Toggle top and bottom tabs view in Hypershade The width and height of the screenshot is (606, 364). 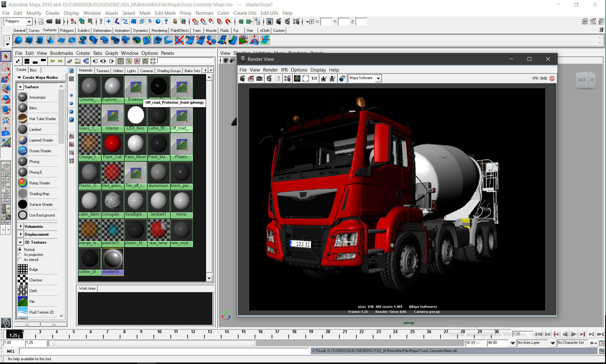pos(27,61)
